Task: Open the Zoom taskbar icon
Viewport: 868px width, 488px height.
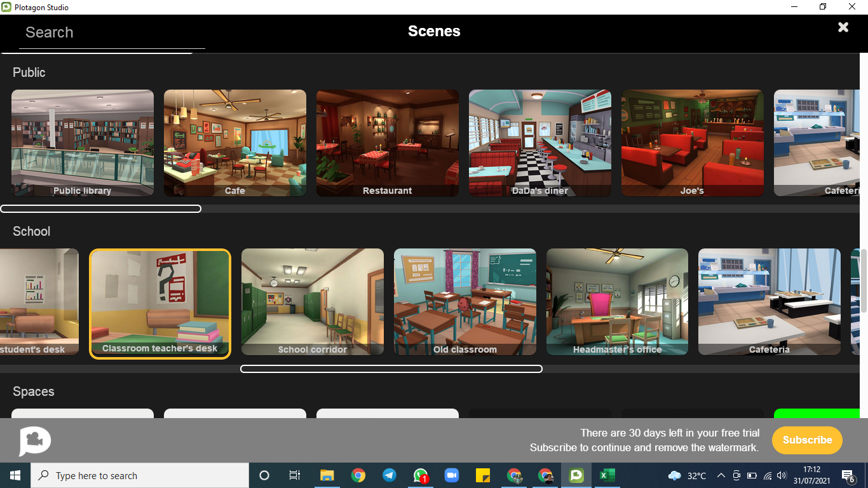Action: tap(452, 475)
